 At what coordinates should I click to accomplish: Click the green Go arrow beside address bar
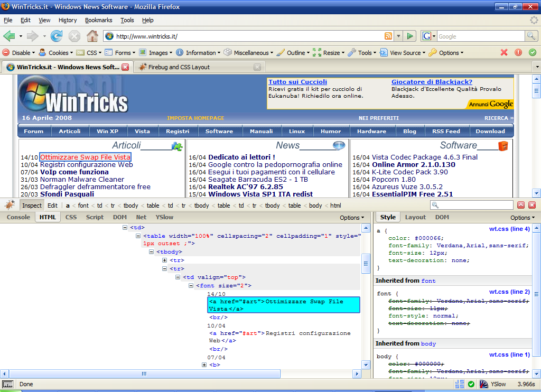click(410, 36)
